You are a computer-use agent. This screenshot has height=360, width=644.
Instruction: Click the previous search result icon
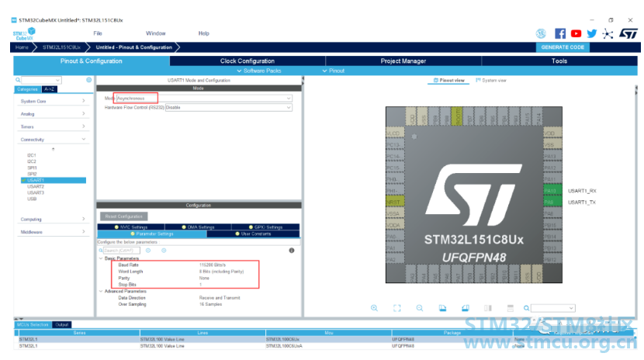click(148, 251)
